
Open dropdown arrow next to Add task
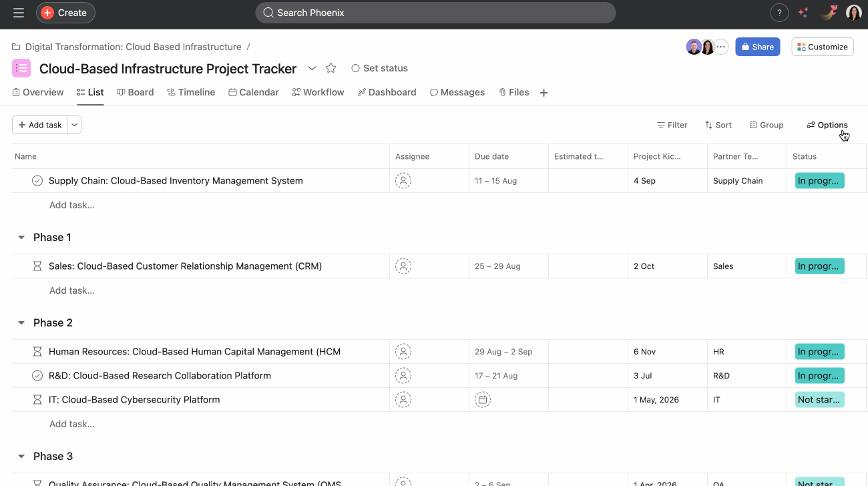tap(74, 125)
